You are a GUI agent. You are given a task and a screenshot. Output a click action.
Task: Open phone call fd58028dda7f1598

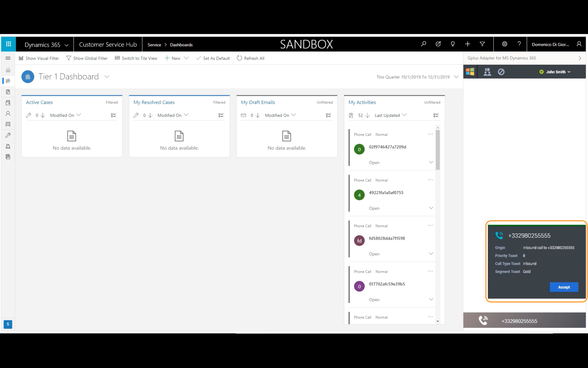387,238
